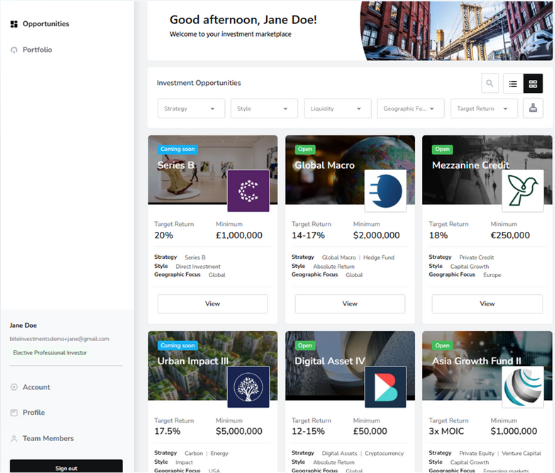Viewport: 555px width, 473px height.
Task: Click the Private Credit strategy text
Action: click(476, 257)
